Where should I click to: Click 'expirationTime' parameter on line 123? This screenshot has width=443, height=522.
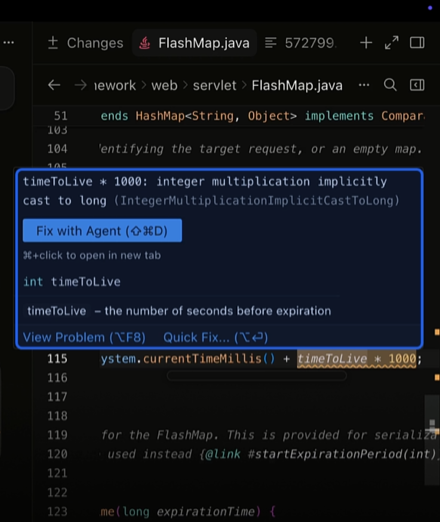tap(206, 512)
